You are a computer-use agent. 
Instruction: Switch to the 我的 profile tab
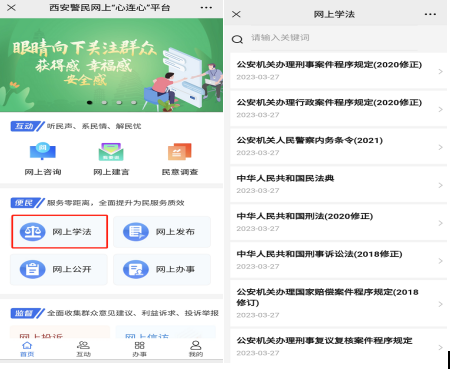point(196,349)
